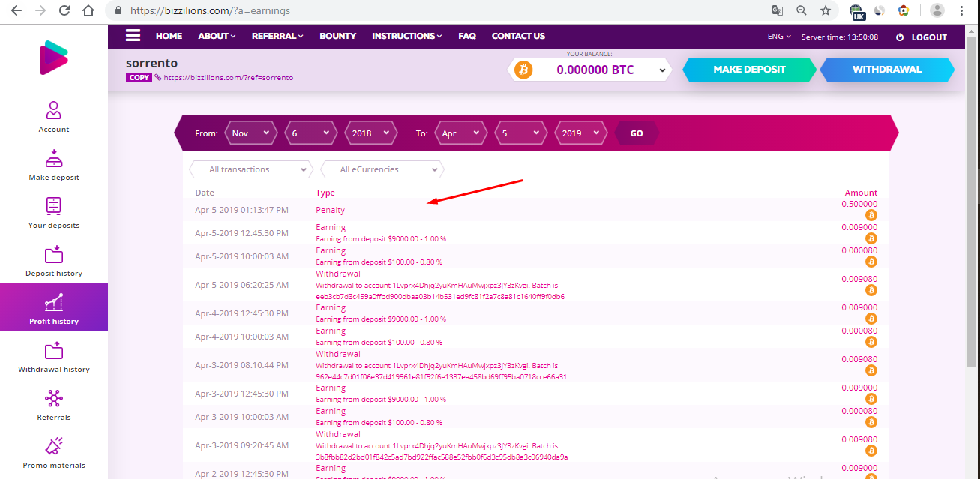Open Promo materials sidebar icon
The height and width of the screenshot is (479, 980).
[x=53, y=447]
